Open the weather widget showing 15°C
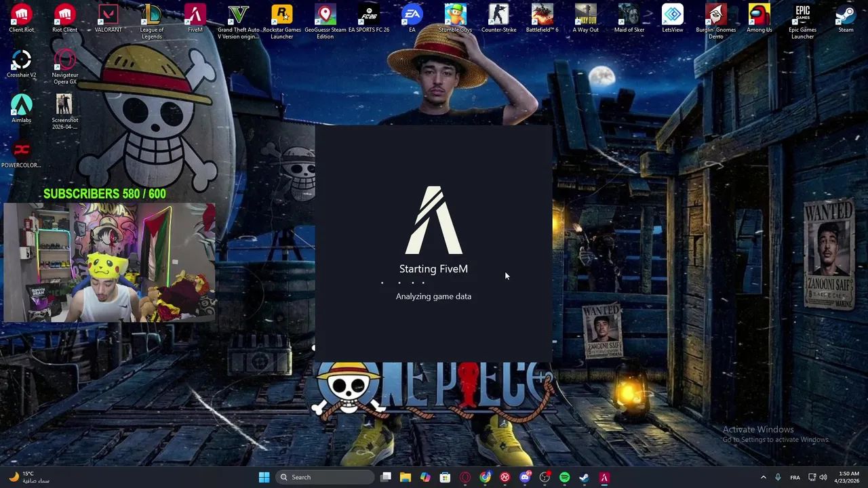The height and width of the screenshot is (488, 868). (x=28, y=477)
